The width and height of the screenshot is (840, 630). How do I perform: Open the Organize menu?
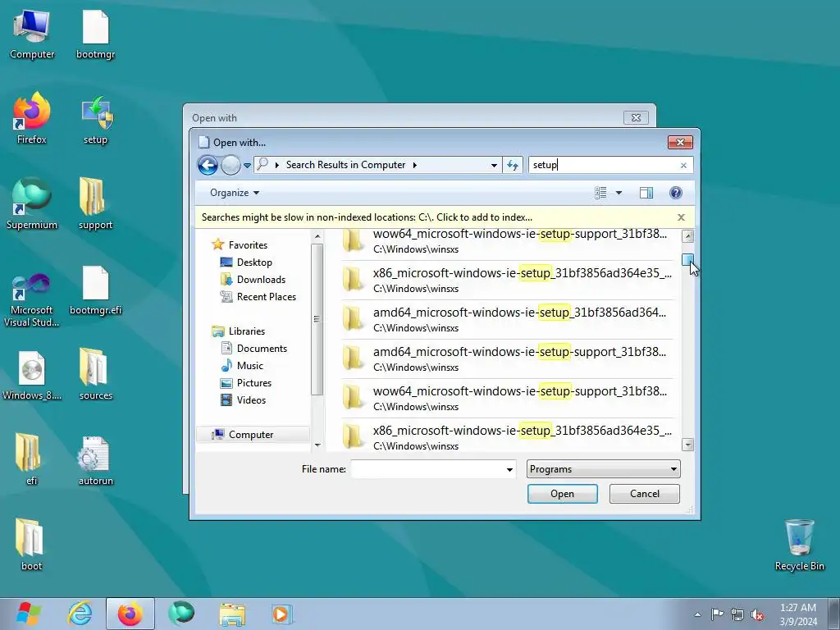coord(234,193)
